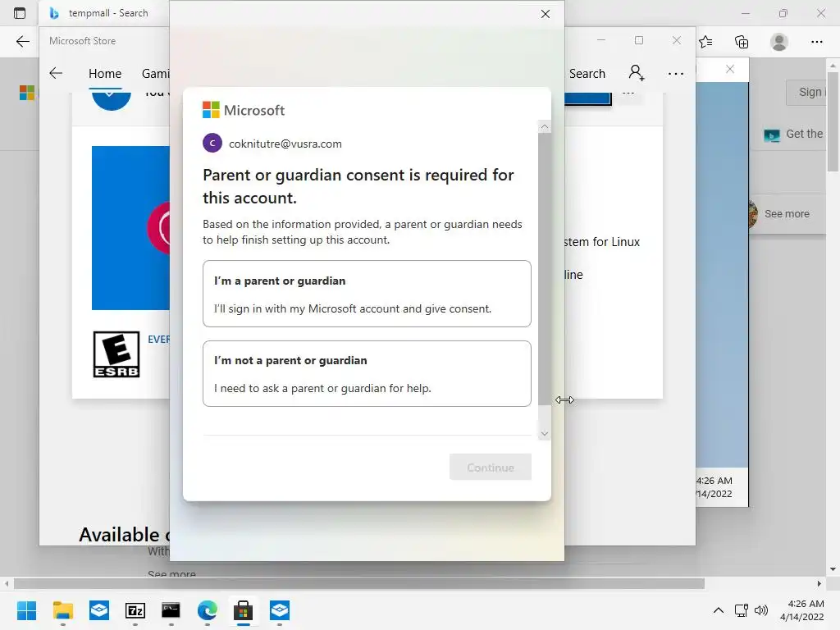Open Edge tab actions menu icon
This screenshot has height=630, width=840.
(20, 13)
